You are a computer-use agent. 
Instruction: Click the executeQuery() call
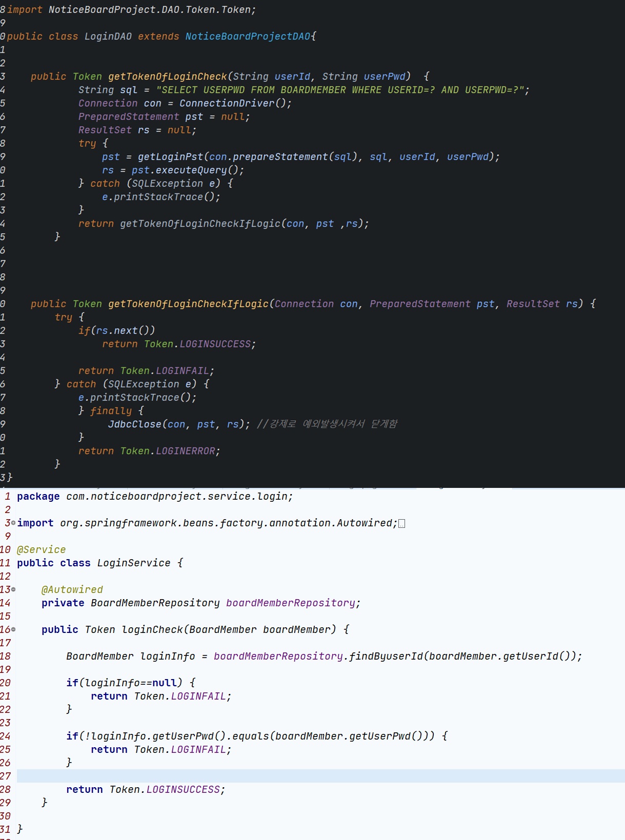point(197,170)
